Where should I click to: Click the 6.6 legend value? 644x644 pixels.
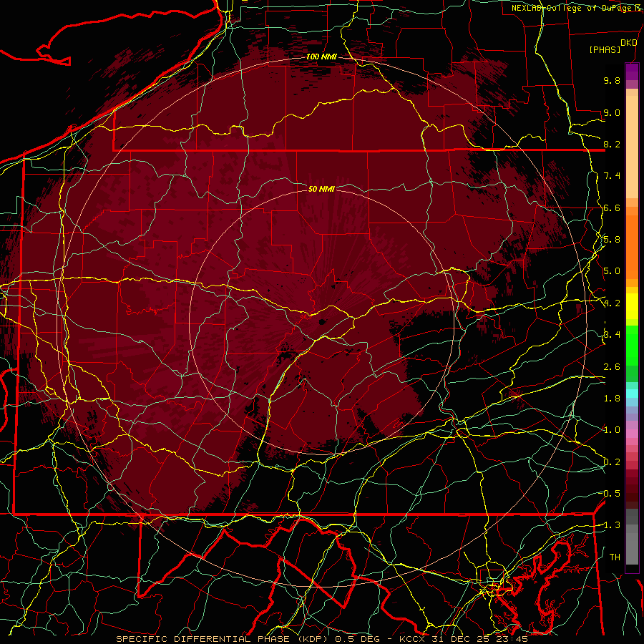pyautogui.click(x=612, y=208)
